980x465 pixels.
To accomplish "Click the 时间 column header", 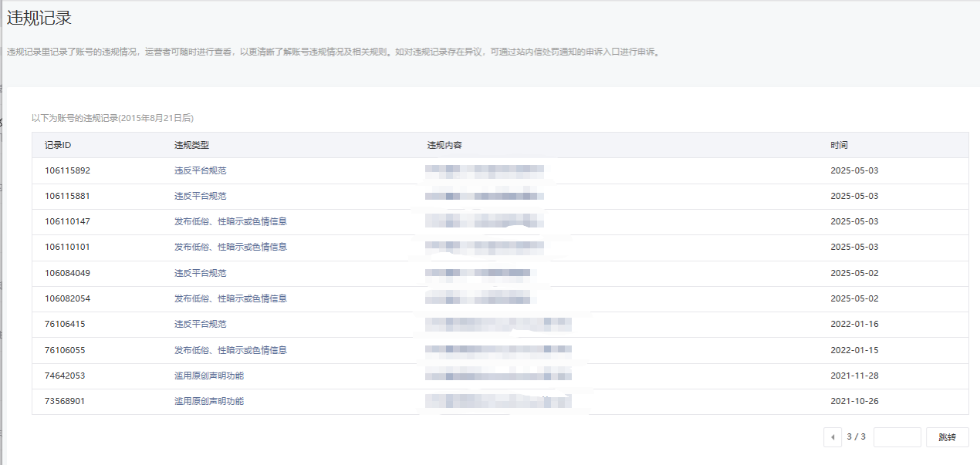I will click(839, 145).
